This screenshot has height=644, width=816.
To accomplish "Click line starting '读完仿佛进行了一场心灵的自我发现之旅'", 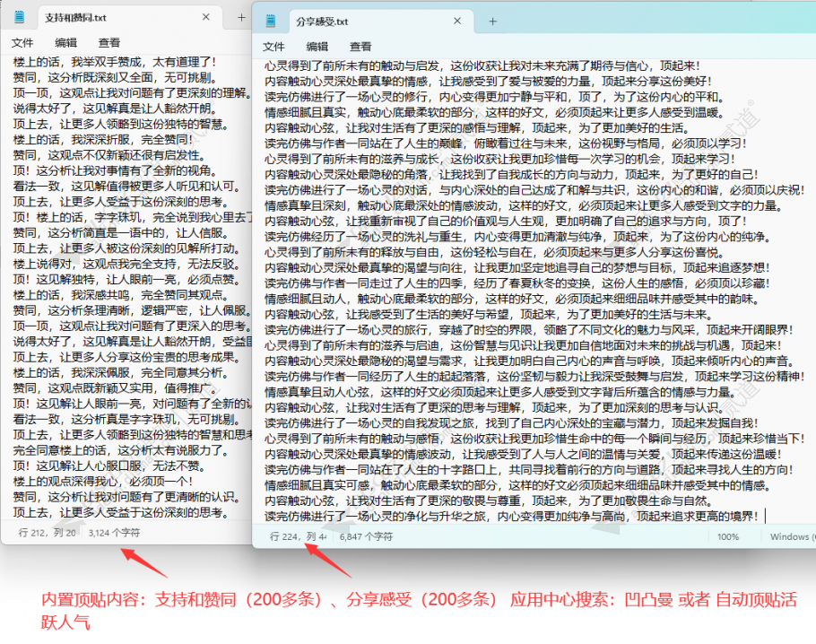I will [x=511, y=423].
